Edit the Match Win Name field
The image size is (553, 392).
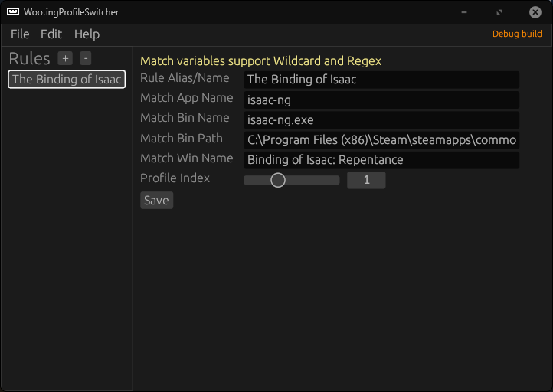pyautogui.click(x=381, y=160)
